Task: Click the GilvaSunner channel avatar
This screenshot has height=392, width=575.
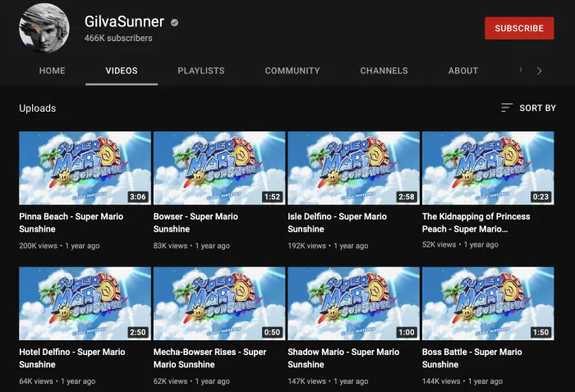Action: (x=44, y=29)
